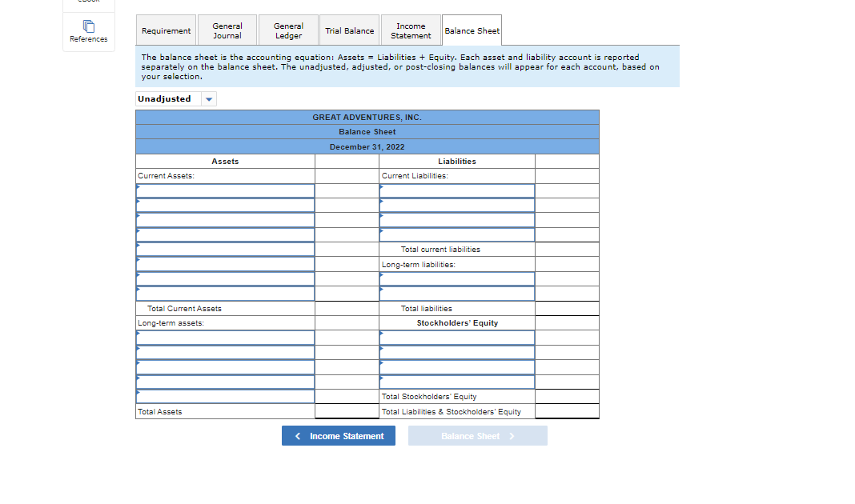Select account row directly above Total Current Assets
The height and width of the screenshot is (504, 855).
click(x=225, y=294)
